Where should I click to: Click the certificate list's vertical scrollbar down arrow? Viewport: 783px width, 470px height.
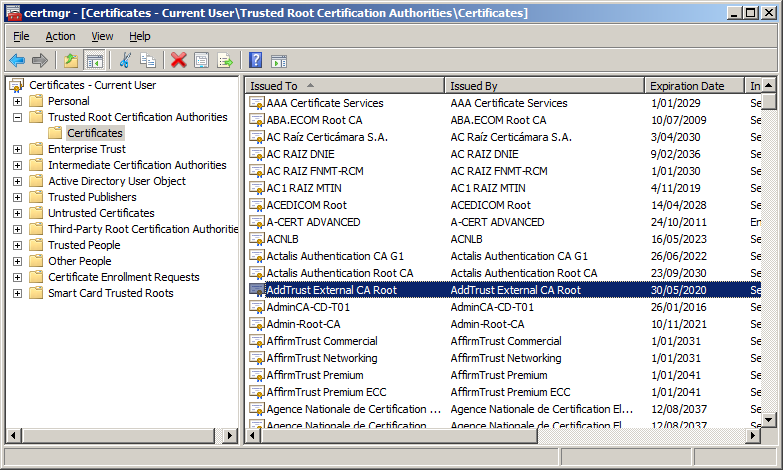pos(771,420)
